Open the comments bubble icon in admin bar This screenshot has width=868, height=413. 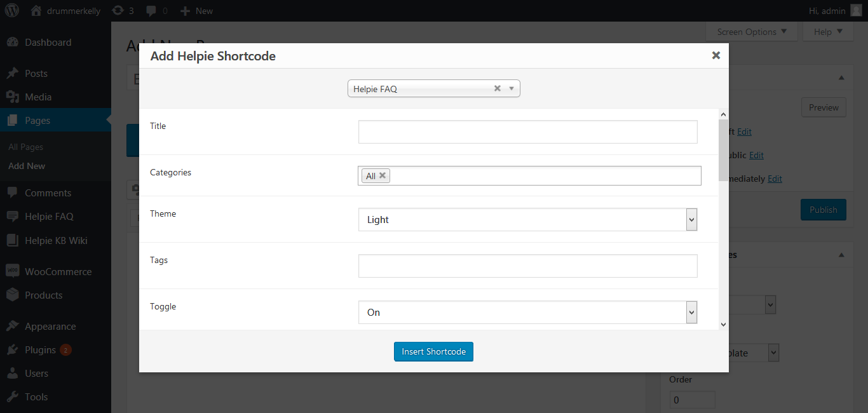[x=151, y=11]
